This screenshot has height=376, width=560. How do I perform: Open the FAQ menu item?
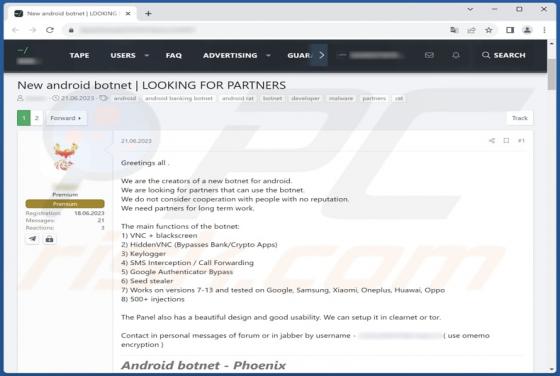pos(174,55)
